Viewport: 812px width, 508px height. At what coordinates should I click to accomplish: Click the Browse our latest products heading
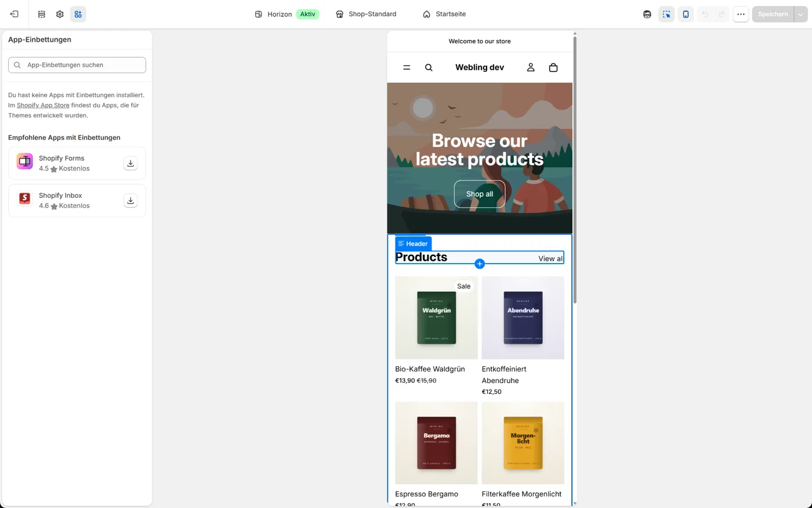(480, 150)
